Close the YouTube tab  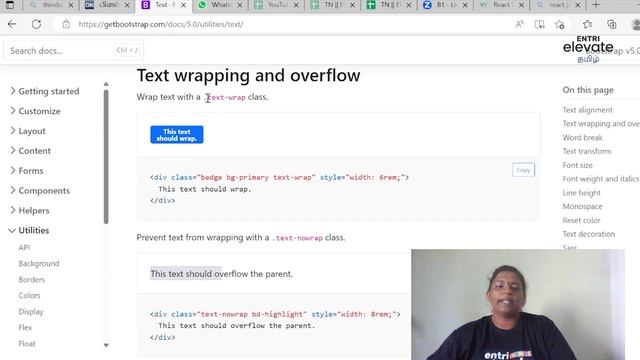[296, 5]
